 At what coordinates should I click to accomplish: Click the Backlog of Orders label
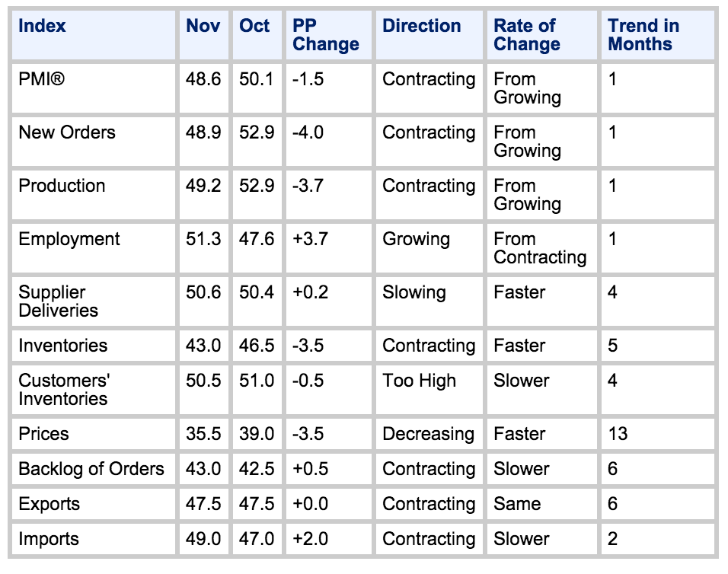91,469
